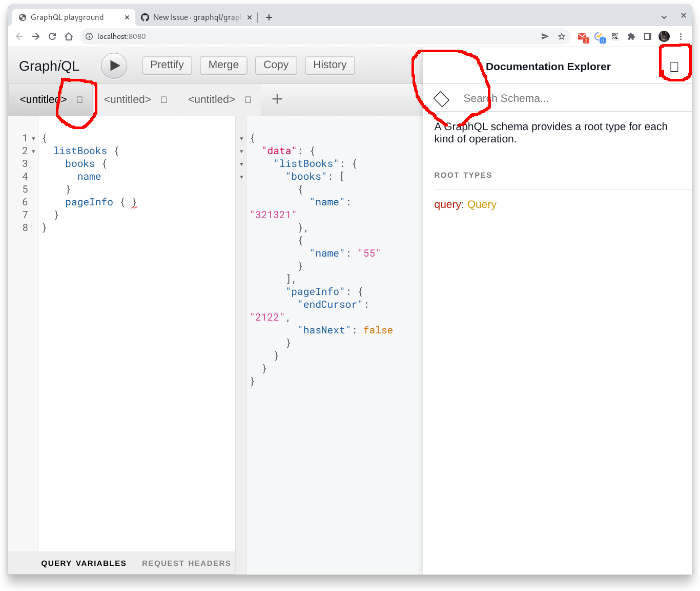Collapse the result's top-level brace fold arrow
Screen dimensions: 700x591
(241, 139)
